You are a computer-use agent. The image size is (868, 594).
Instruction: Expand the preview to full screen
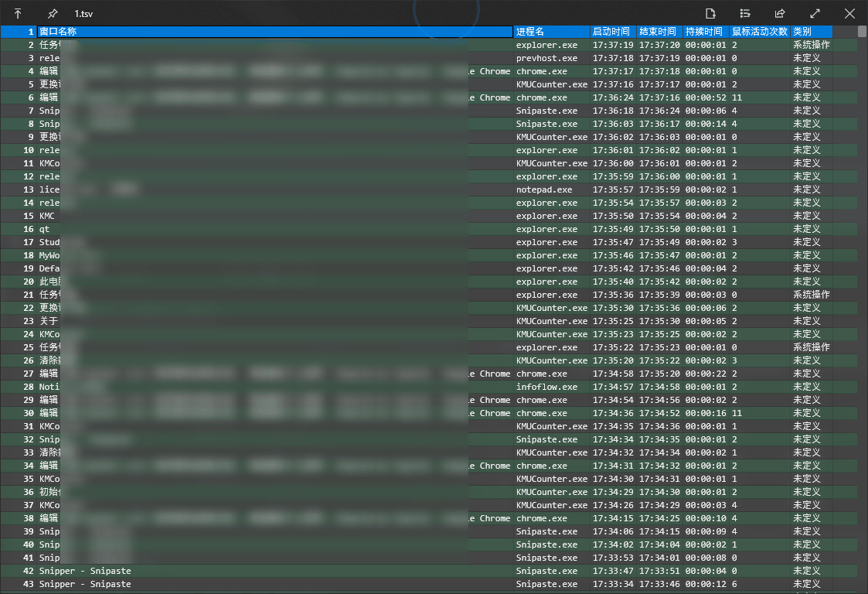815,13
